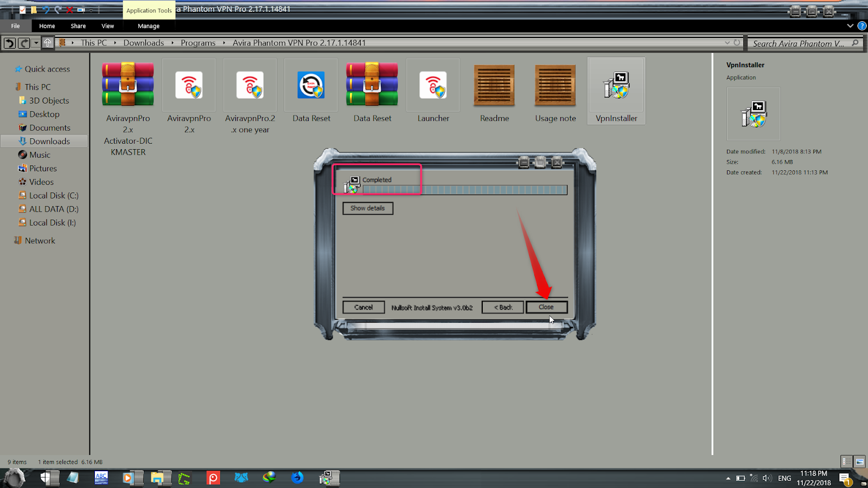
Task: Select the Launcher application file
Action: [433, 92]
